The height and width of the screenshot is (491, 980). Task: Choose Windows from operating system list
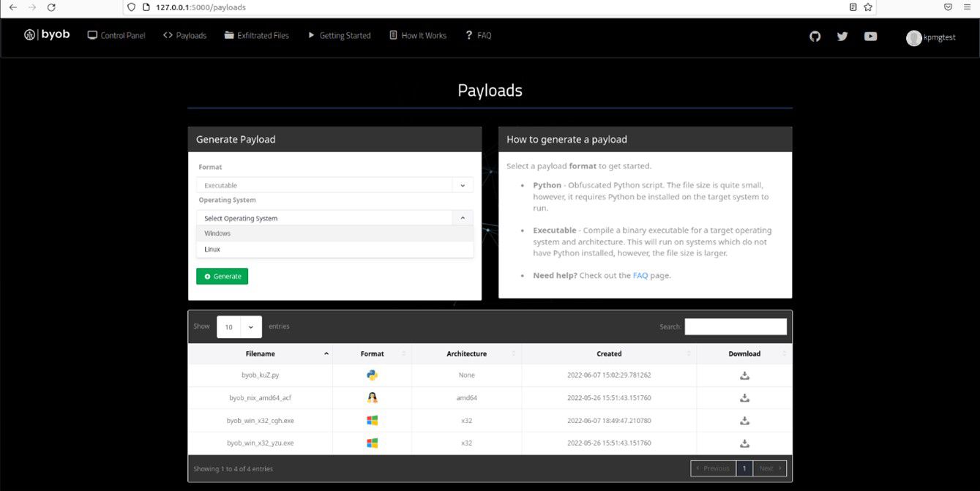[x=217, y=233]
